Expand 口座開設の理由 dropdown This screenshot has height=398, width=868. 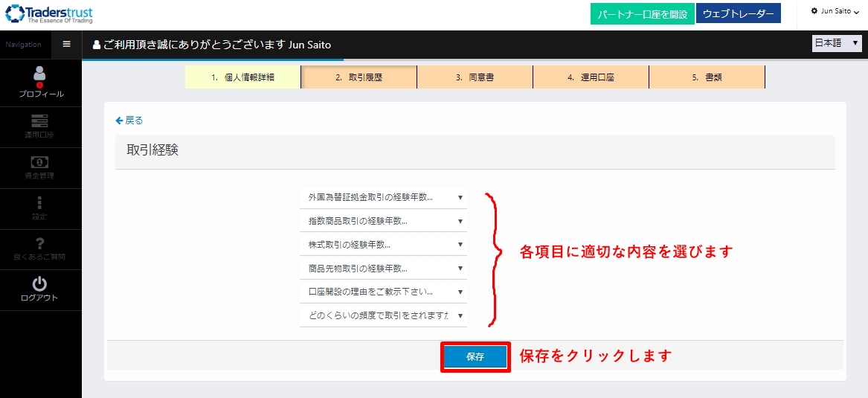(383, 292)
